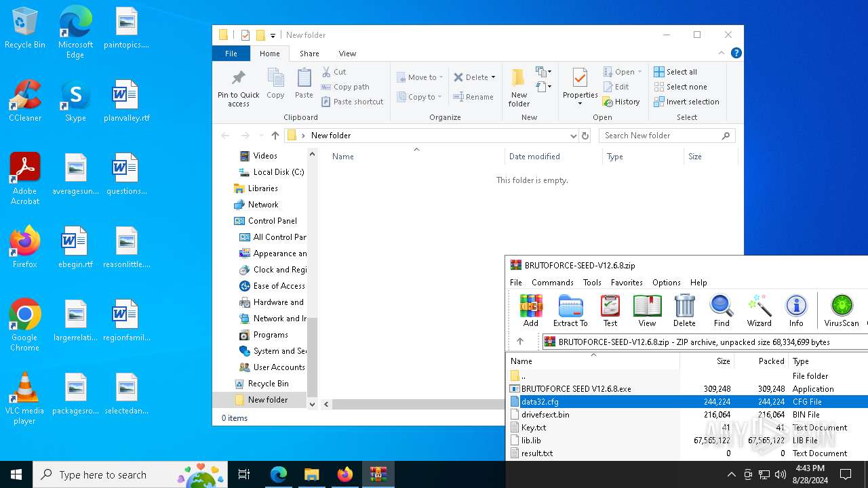Sort Explorer by Date modified column
Image resolution: width=868 pixels, height=488 pixels.
point(534,157)
